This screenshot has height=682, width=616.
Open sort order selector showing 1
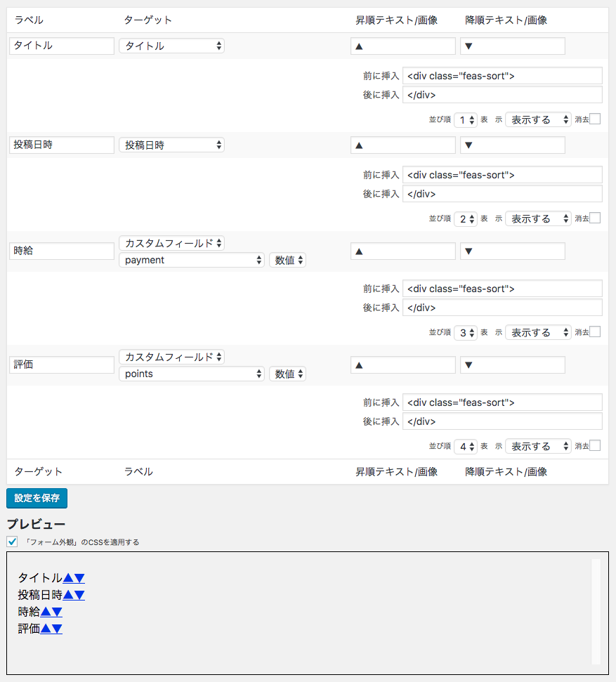point(466,120)
